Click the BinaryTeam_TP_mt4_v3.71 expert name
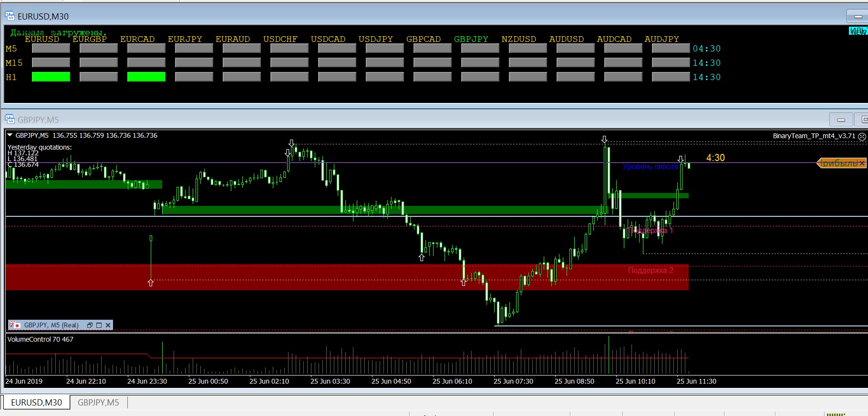 [814, 136]
